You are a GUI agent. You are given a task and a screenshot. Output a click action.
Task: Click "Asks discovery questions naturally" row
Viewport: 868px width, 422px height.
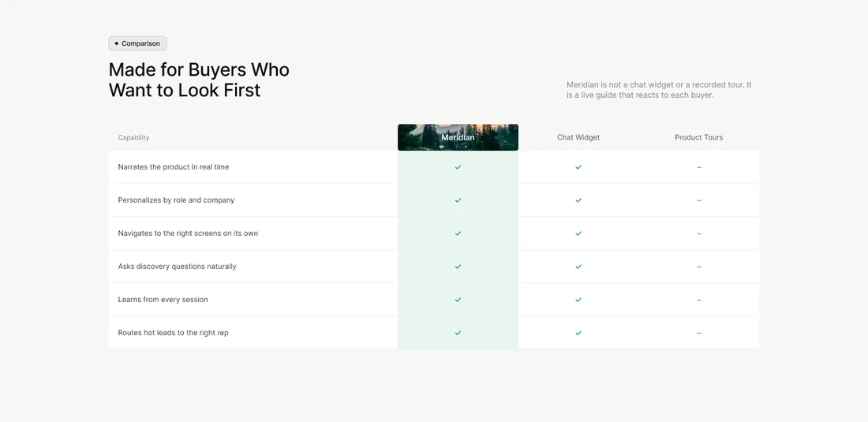[x=433, y=267]
